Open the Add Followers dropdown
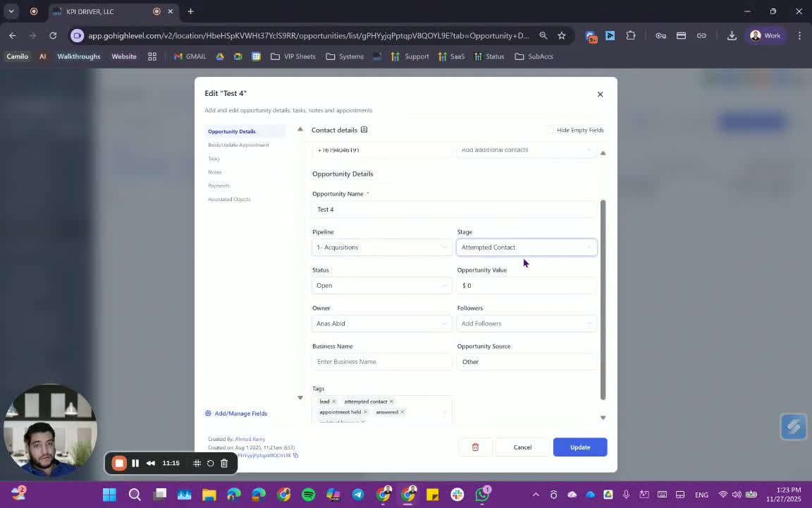The height and width of the screenshot is (508, 812). point(526,323)
